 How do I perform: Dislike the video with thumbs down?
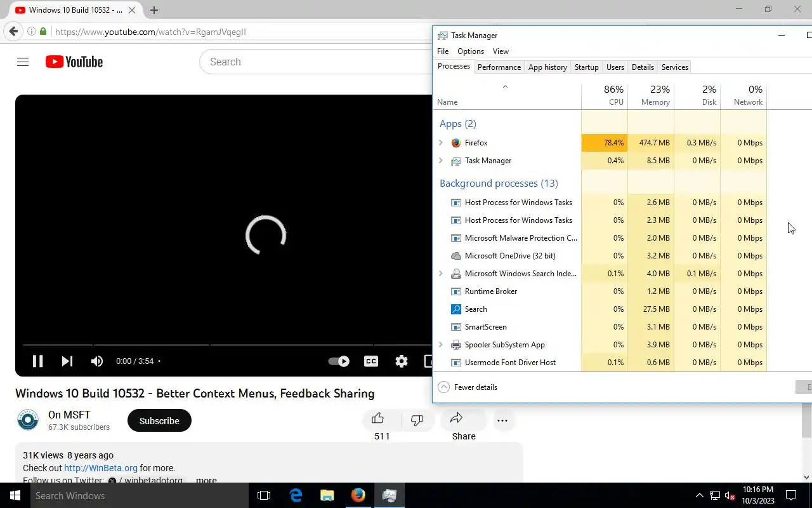point(417,420)
